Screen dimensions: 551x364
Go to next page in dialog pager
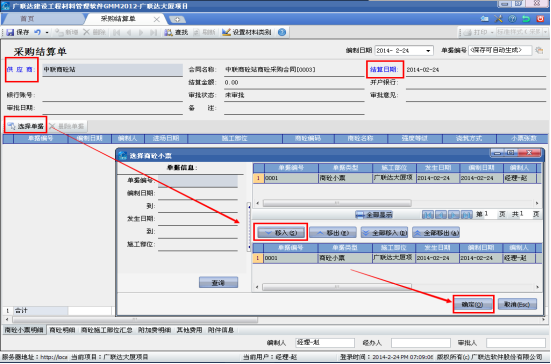point(454,214)
